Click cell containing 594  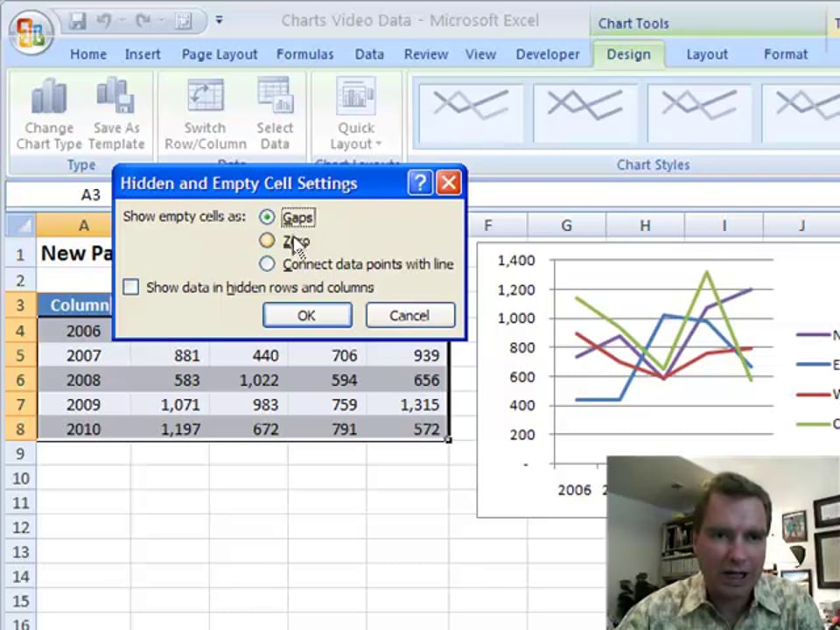(328, 380)
